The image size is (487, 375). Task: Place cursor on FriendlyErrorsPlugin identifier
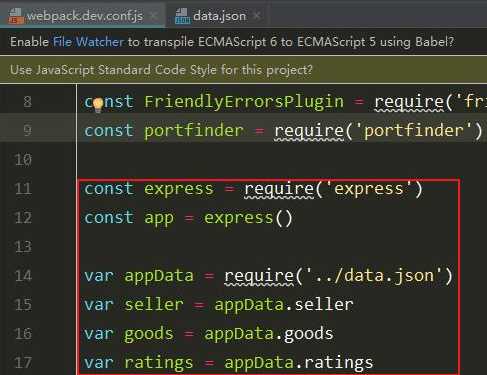(244, 102)
